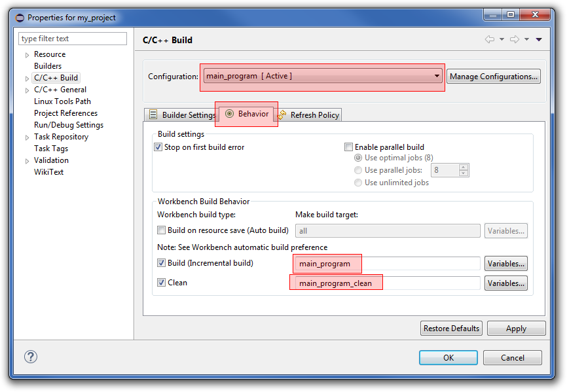The width and height of the screenshot is (567, 392).
Task: Switch to the Builder Settings tab
Action: pyautogui.click(x=182, y=115)
